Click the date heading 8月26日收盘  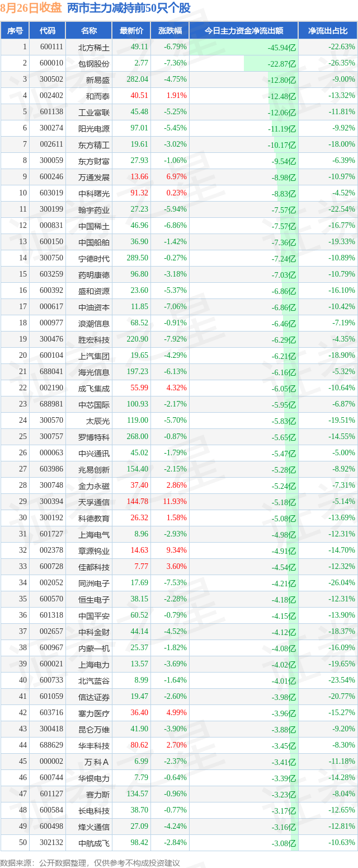point(31,8)
